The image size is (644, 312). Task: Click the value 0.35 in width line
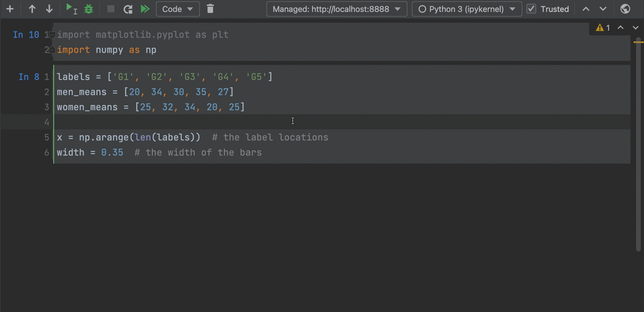click(x=112, y=152)
